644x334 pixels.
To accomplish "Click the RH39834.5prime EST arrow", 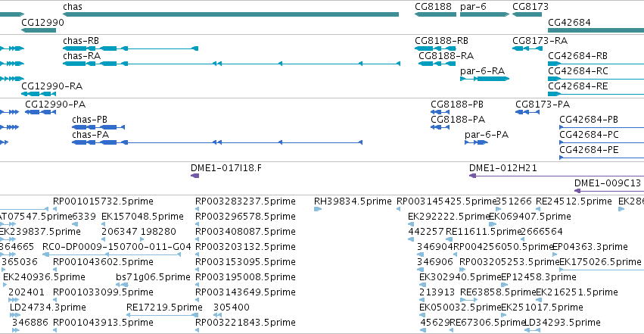I will click(318, 209).
